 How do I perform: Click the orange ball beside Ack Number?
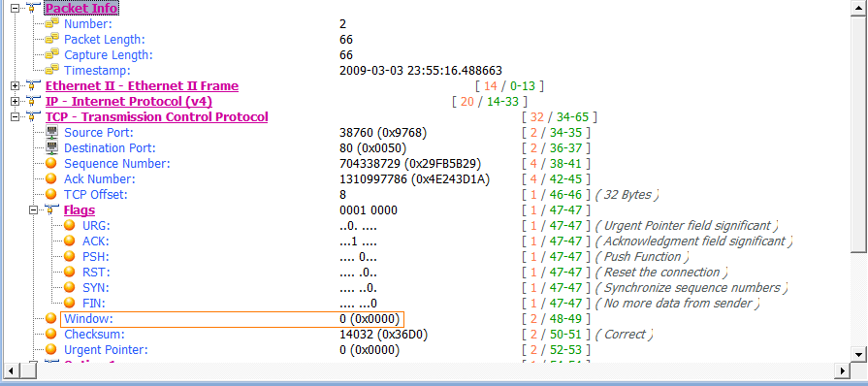click(x=51, y=178)
